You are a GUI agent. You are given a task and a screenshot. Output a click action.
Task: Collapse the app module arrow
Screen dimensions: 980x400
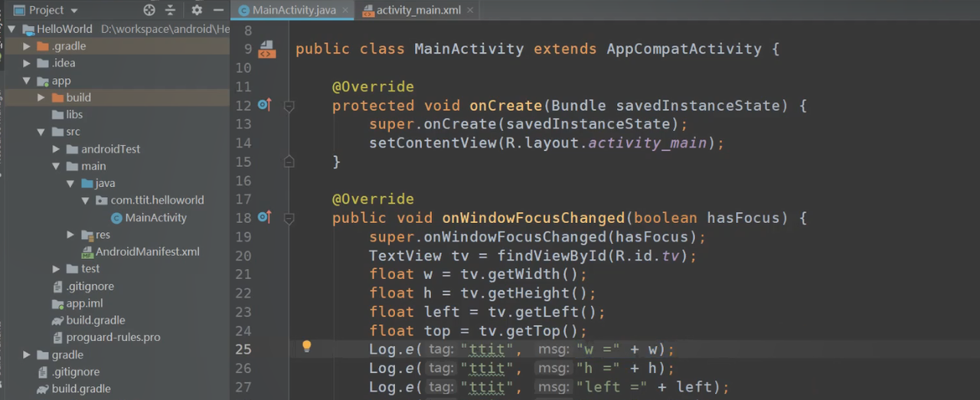coord(27,80)
